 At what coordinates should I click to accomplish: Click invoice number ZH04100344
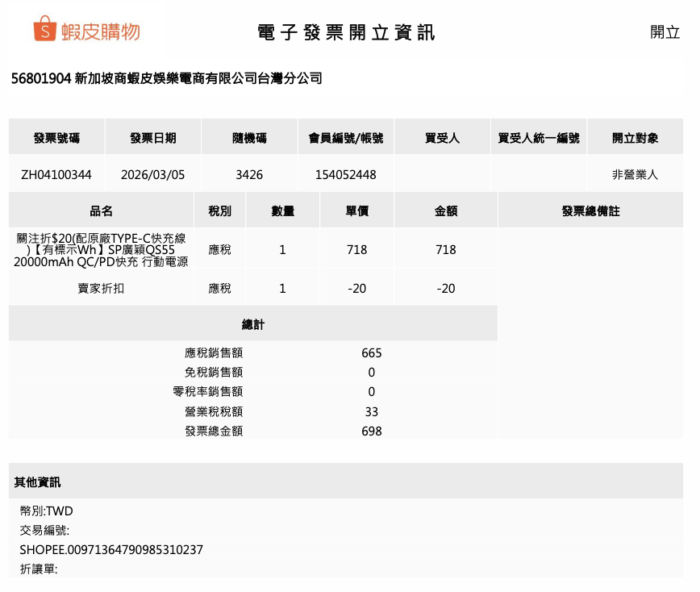tap(56, 174)
